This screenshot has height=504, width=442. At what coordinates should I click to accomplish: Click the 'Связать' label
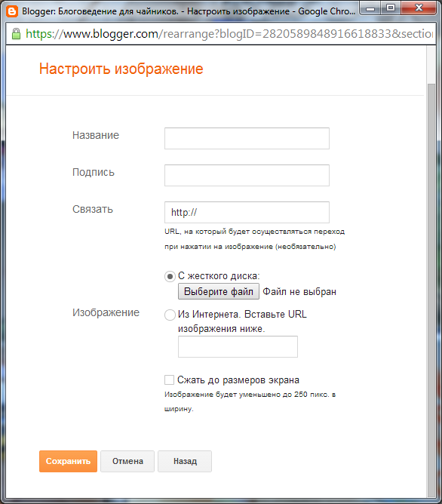[x=93, y=209]
